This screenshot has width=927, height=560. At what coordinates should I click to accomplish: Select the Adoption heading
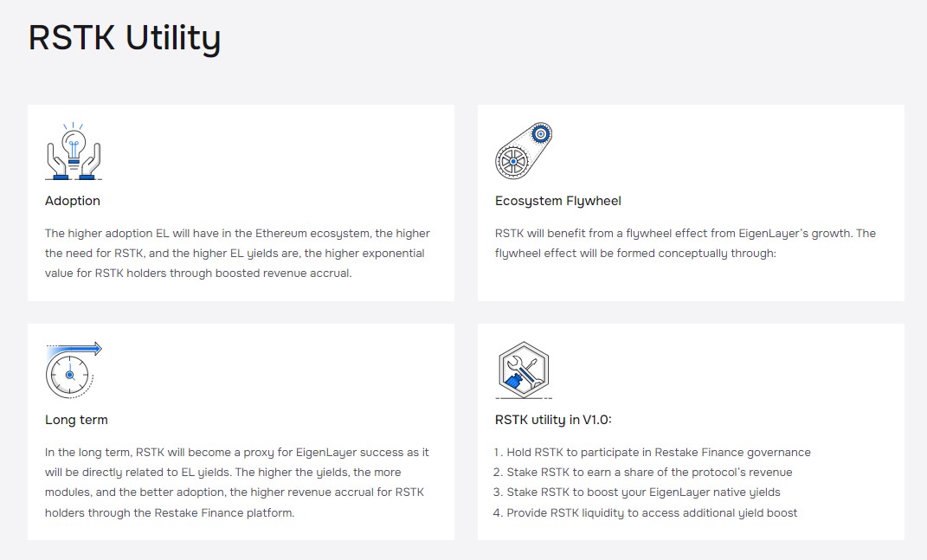73,201
